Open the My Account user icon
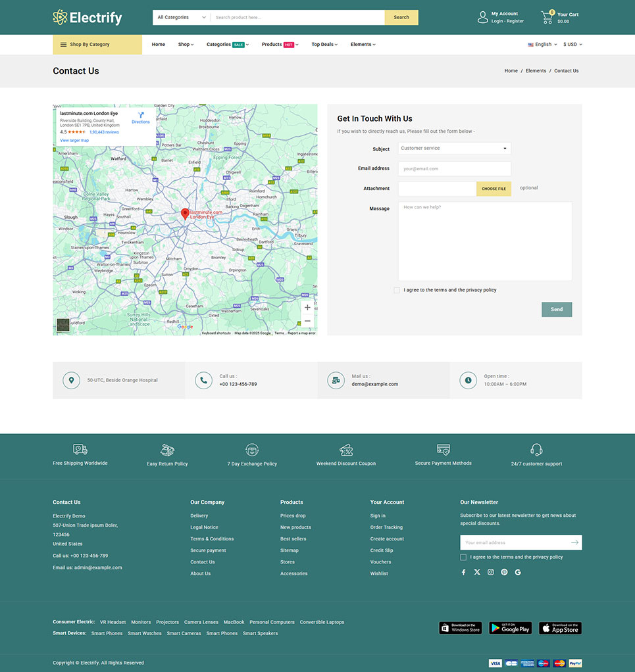635x672 pixels. (x=483, y=17)
